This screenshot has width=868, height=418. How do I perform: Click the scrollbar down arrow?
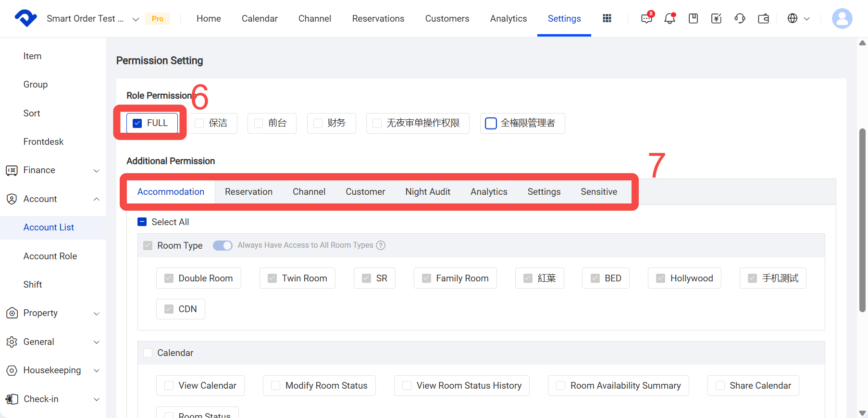862,413
